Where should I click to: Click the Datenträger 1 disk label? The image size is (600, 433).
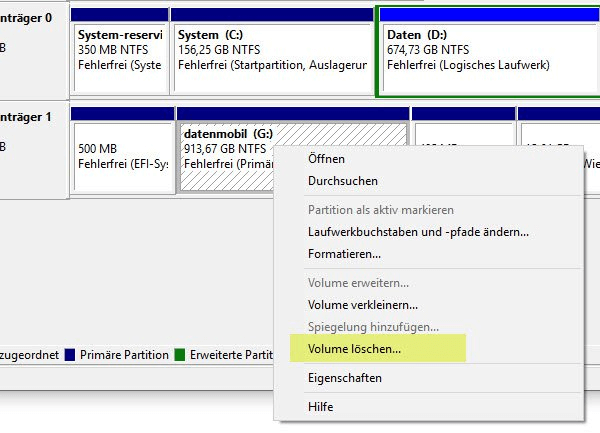pyautogui.click(x=26, y=115)
